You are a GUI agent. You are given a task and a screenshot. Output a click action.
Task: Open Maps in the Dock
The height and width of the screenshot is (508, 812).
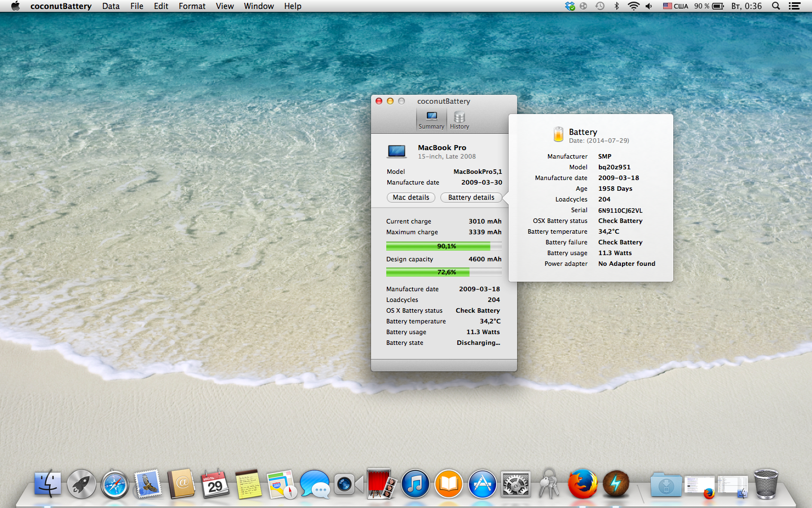[x=281, y=484]
